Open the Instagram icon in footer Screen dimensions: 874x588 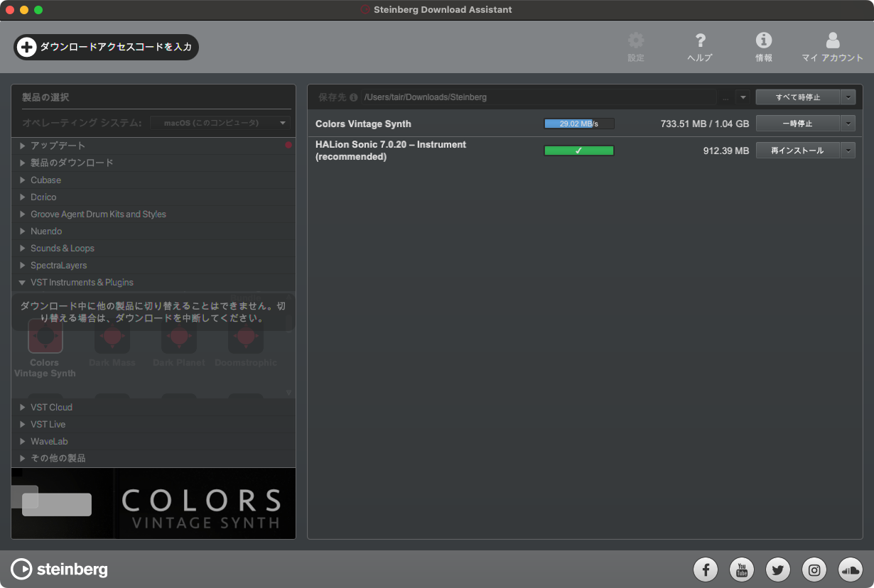click(x=814, y=569)
